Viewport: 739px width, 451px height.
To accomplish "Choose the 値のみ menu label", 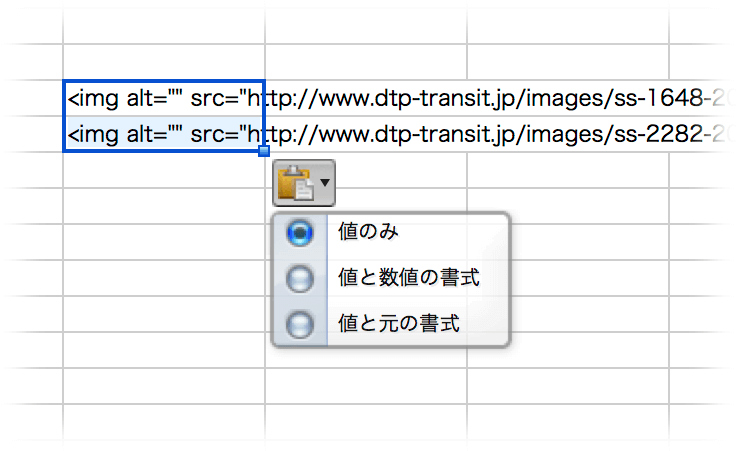I will click(368, 231).
